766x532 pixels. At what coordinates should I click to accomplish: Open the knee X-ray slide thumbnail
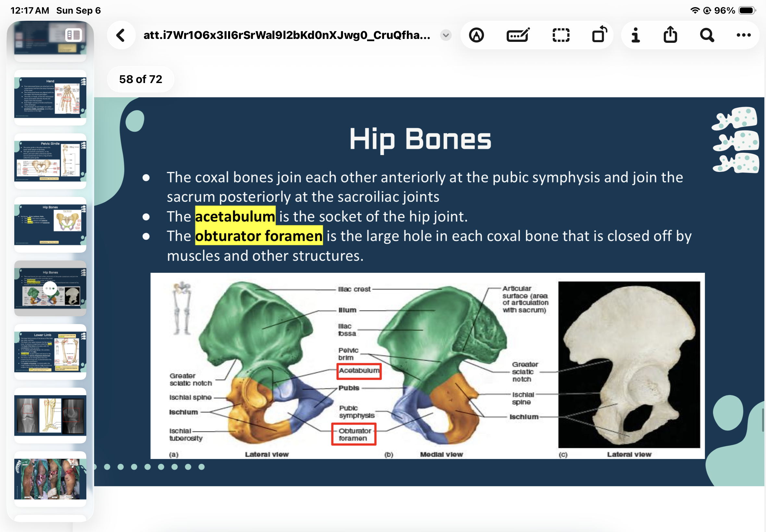coord(50,416)
